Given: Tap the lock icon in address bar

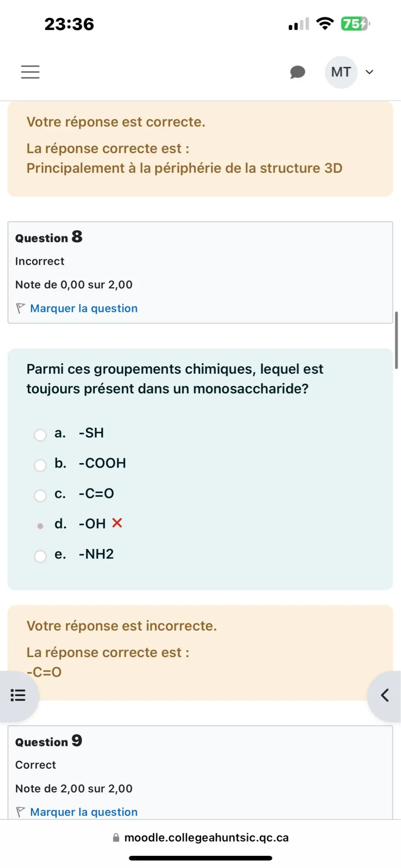Looking at the screenshot, I should point(116,837).
